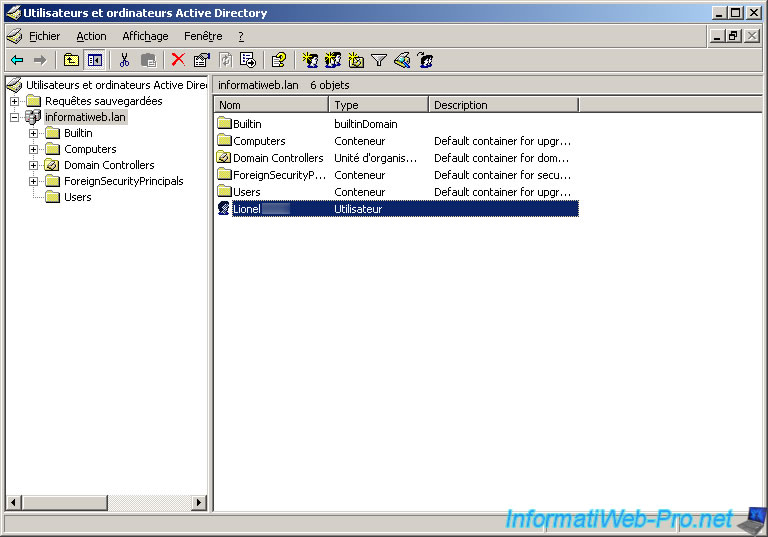Click "Default container for dom..." description

[502, 158]
